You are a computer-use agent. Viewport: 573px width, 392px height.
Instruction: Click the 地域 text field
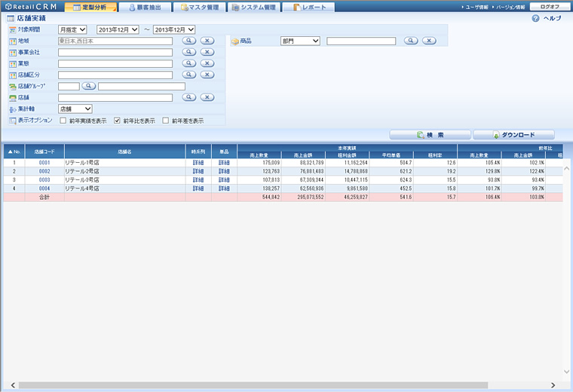(115, 41)
